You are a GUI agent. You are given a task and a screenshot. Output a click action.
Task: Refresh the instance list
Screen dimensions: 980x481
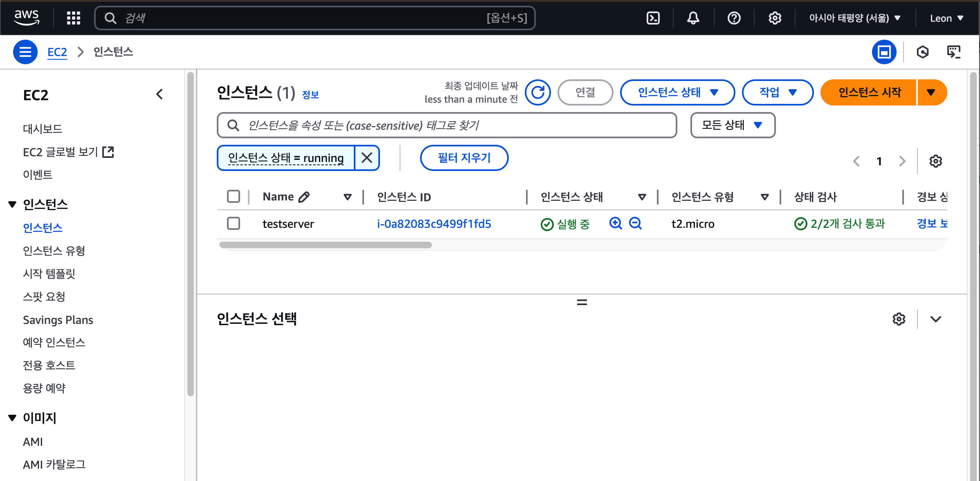tap(537, 92)
